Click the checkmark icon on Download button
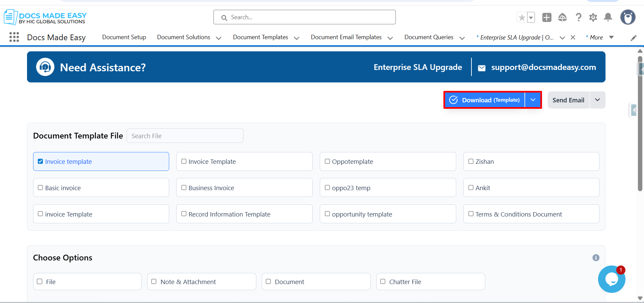This screenshot has width=644, height=303. tap(454, 100)
